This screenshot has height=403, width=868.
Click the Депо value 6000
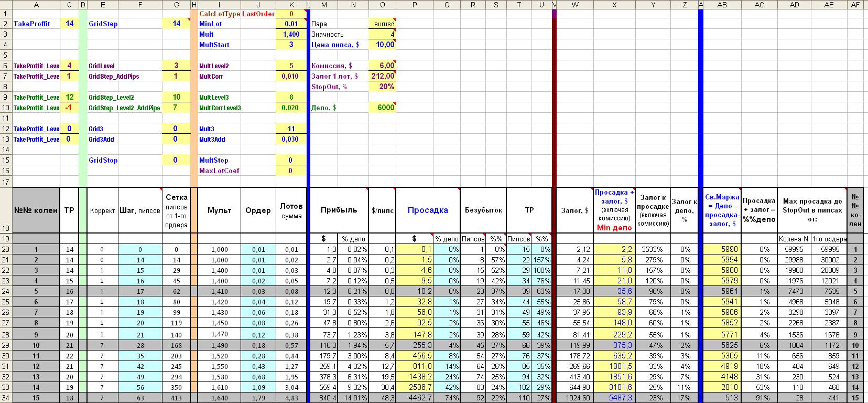click(x=382, y=108)
